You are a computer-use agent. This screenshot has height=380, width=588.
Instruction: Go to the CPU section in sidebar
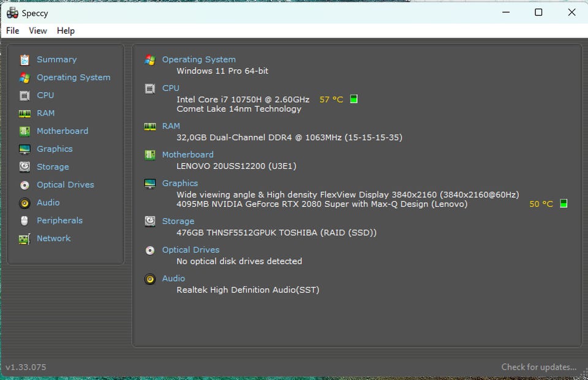tap(45, 95)
